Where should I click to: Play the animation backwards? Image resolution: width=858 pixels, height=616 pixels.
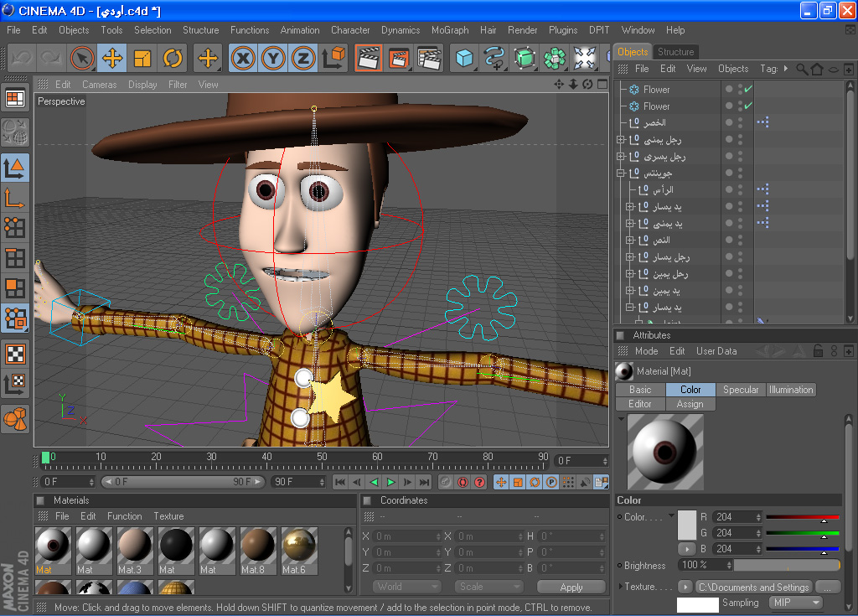375,482
